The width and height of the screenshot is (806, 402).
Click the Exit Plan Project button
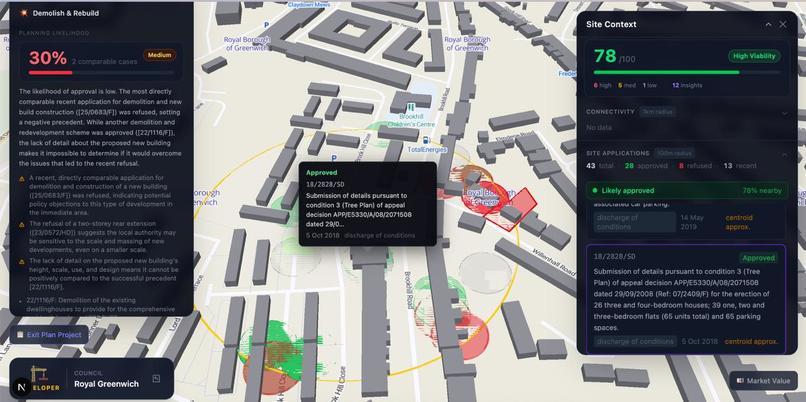click(x=49, y=335)
